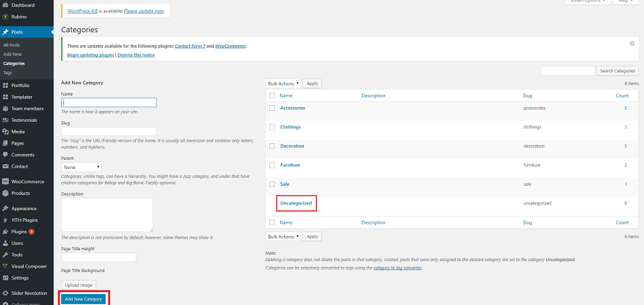The width and height of the screenshot is (644, 305).
Task: Click the Appearance paintbrush icon
Action: coord(5,208)
